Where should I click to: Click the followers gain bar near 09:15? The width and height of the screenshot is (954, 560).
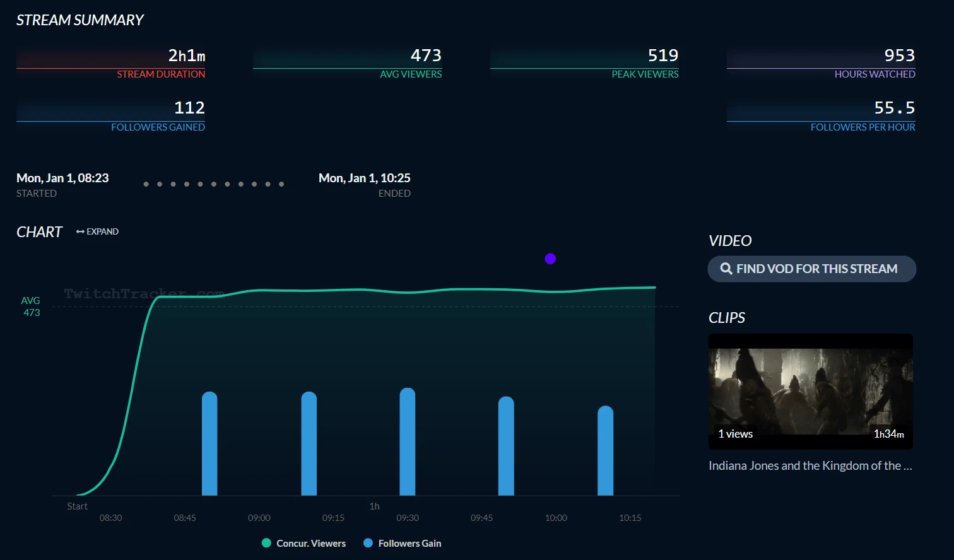(309, 443)
